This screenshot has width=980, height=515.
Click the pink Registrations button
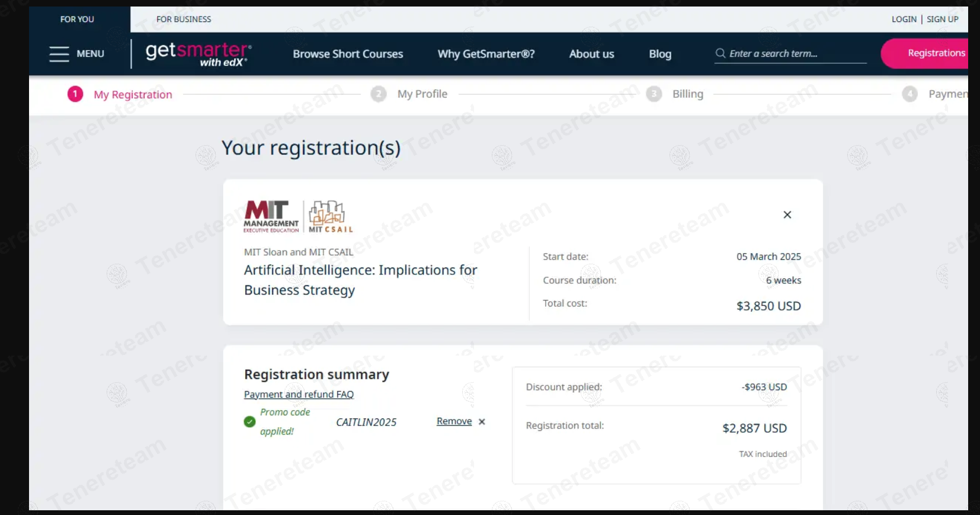[930, 53]
